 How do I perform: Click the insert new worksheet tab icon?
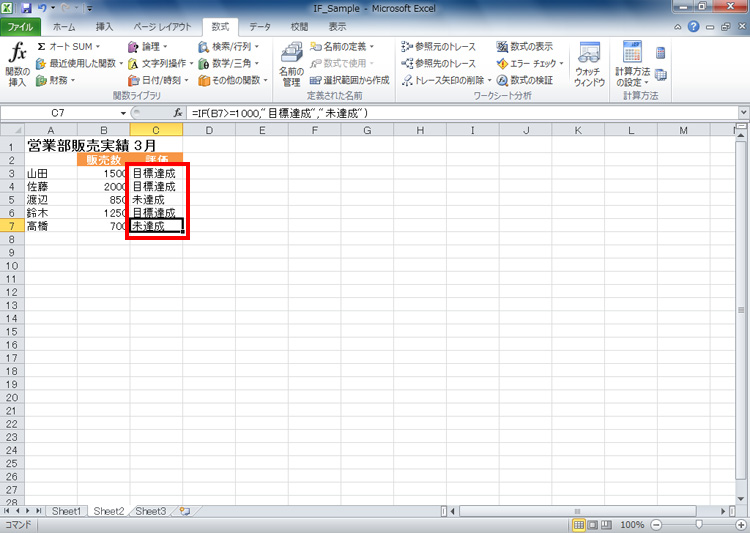[x=185, y=511]
